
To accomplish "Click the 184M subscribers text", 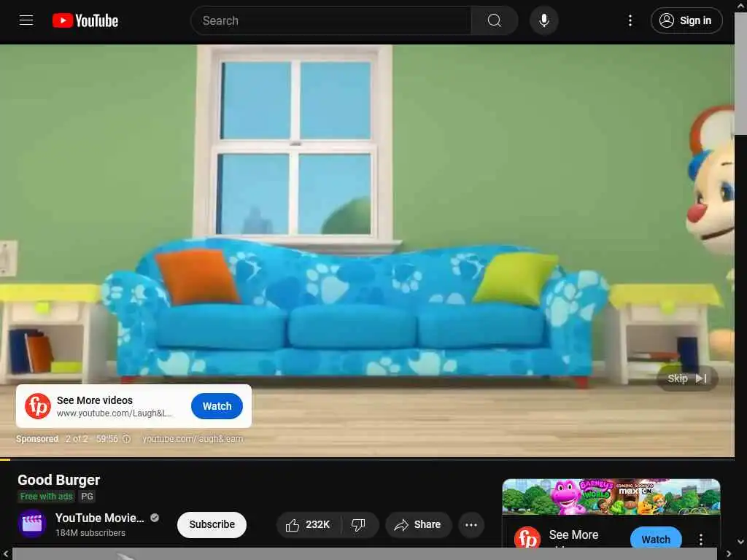I will [90, 533].
